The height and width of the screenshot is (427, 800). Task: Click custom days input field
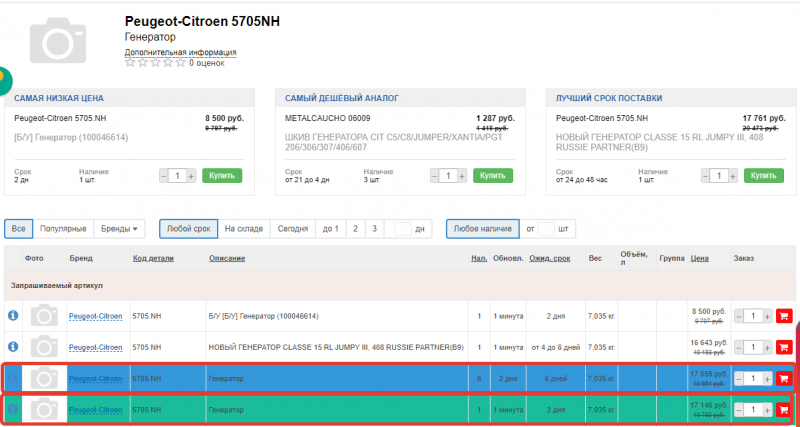click(x=403, y=229)
